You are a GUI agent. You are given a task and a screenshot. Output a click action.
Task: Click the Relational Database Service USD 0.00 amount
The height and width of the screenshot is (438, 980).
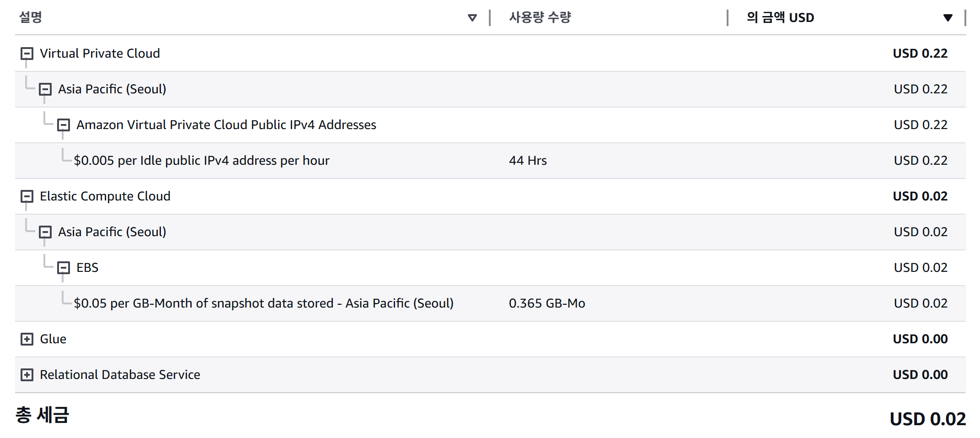920,375
